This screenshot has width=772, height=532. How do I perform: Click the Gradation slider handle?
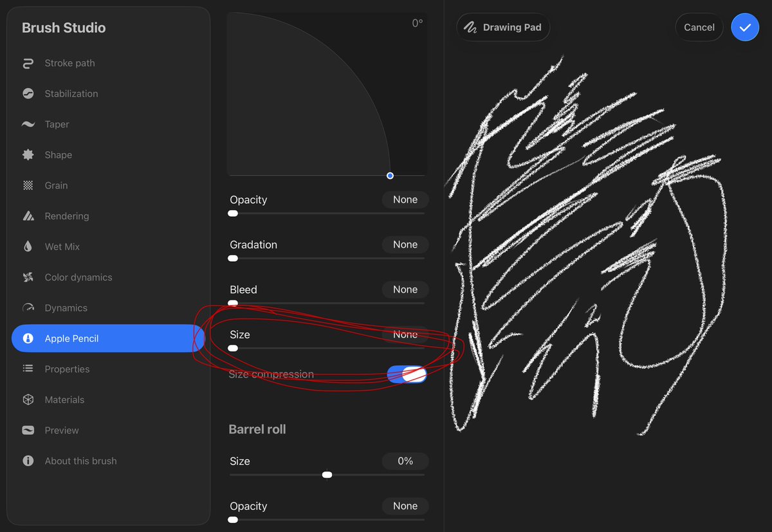(x=233, y=258)
